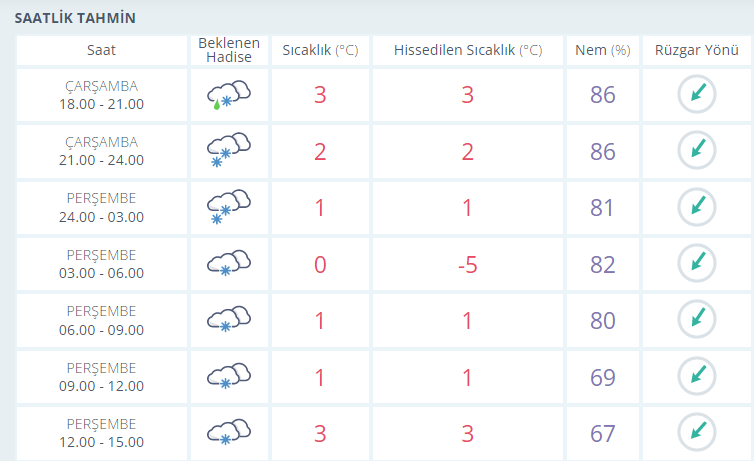Click the snow icon for Perşembe 12.00 - 15.00

click(229, 432)
